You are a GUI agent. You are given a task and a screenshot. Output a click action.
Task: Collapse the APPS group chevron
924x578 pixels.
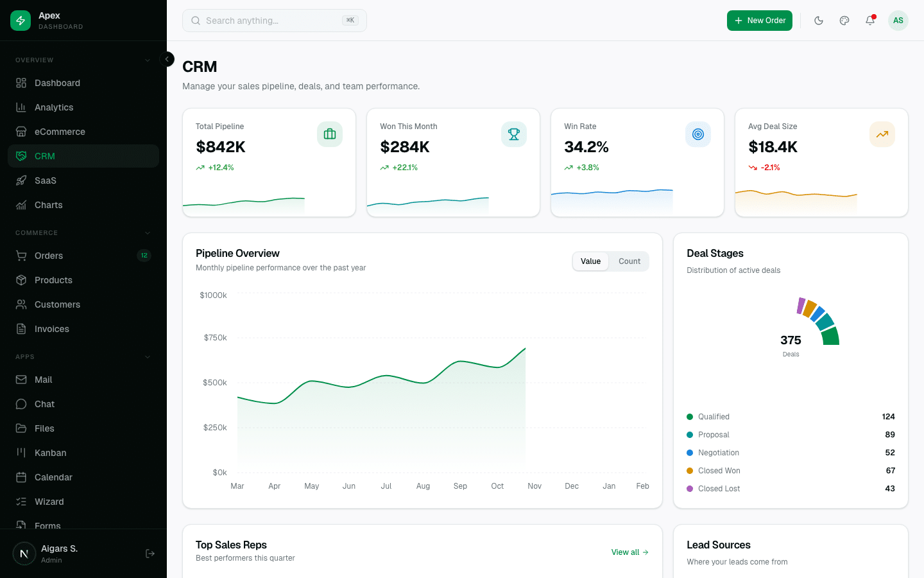[148, 356]
